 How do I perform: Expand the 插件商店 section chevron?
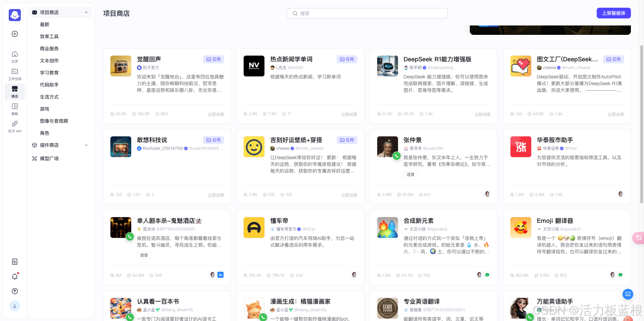[x=86, y=145]
